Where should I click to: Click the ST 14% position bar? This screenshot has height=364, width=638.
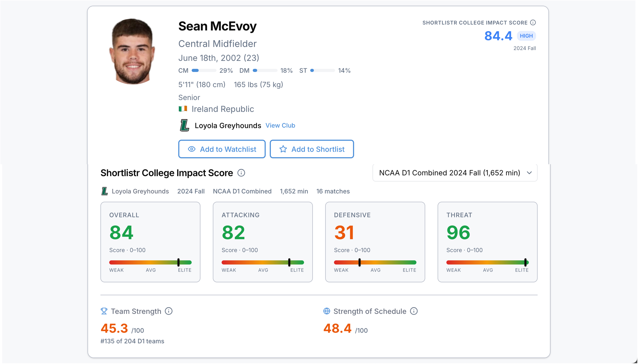322,70
